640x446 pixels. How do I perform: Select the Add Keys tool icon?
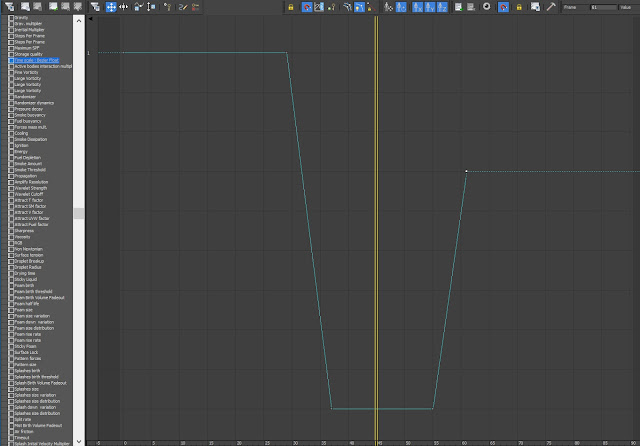coord(167,7)
